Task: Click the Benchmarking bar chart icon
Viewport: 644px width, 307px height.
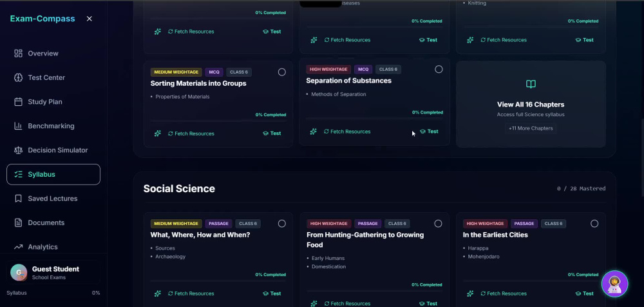Action: (x=18, y=126)
